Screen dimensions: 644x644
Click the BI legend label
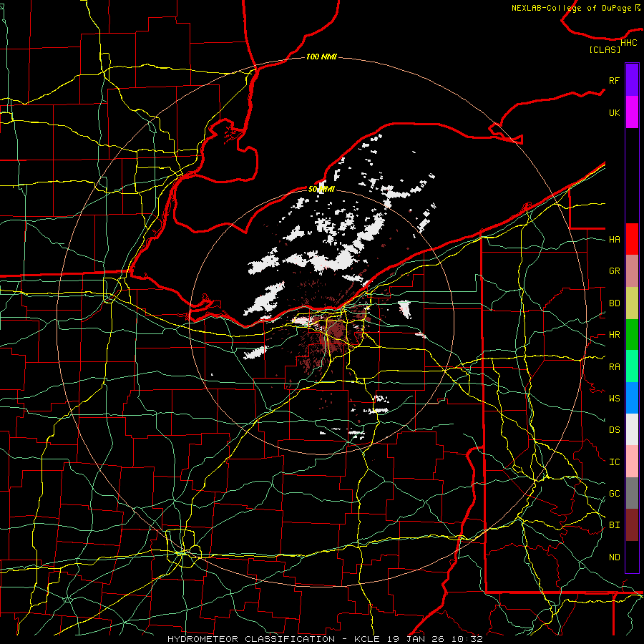click(x=614, y=525)
